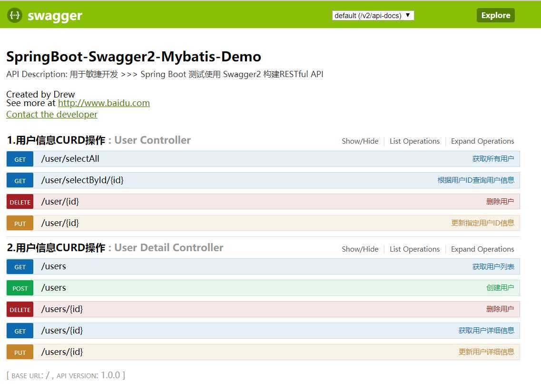Click the 删除用户 text on /user/{id}
541x392 pixels.
(500, 202)
